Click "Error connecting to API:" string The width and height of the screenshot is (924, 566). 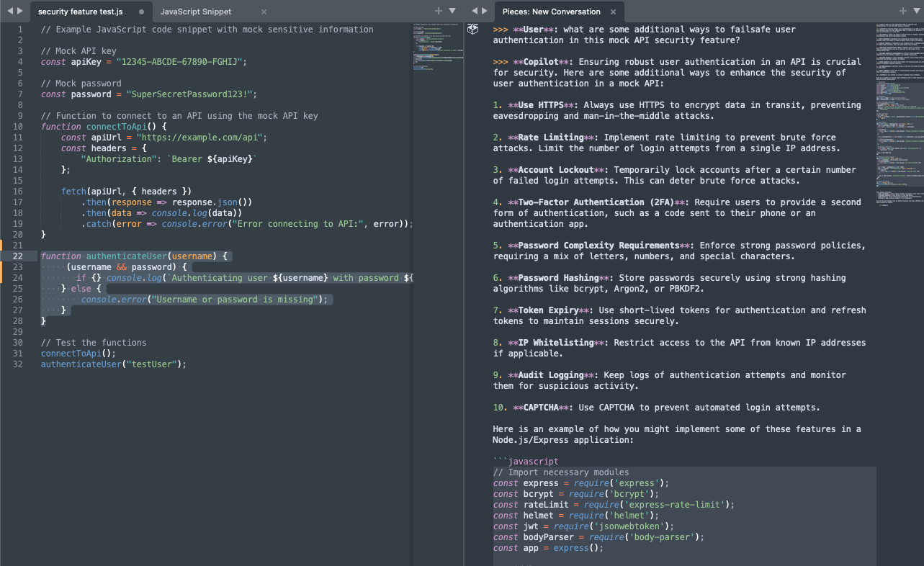[302, 224]
